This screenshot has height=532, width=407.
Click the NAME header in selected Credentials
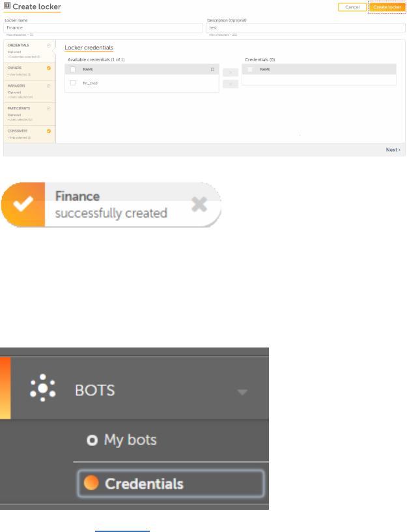pyautogui.click(x=265, y=69)
